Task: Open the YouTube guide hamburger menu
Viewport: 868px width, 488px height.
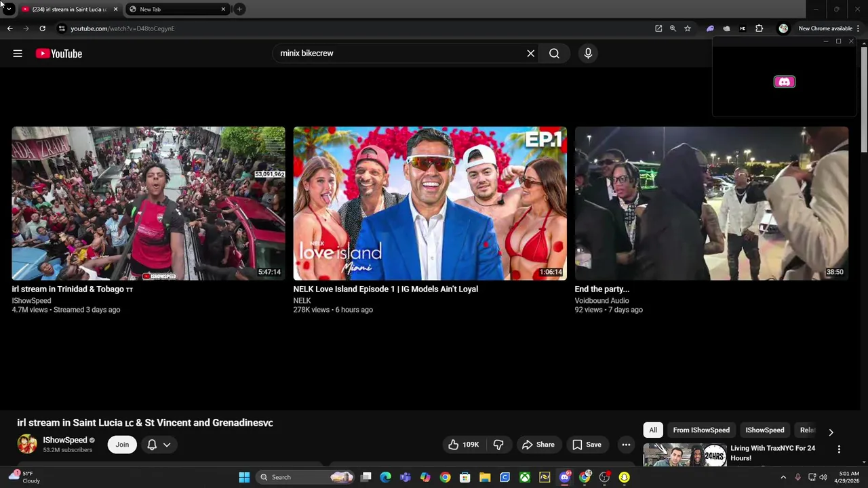Action: click(18, 54)
